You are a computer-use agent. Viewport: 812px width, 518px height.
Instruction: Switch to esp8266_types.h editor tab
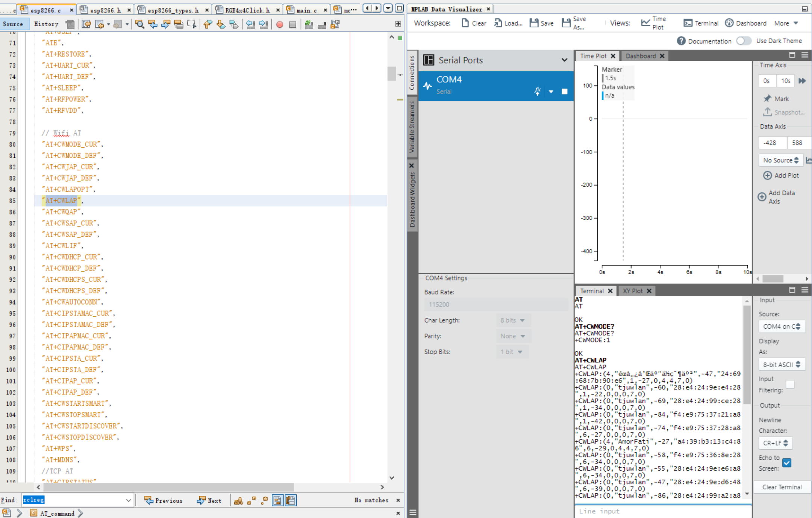pyautogui.click(x=173, y=10)
